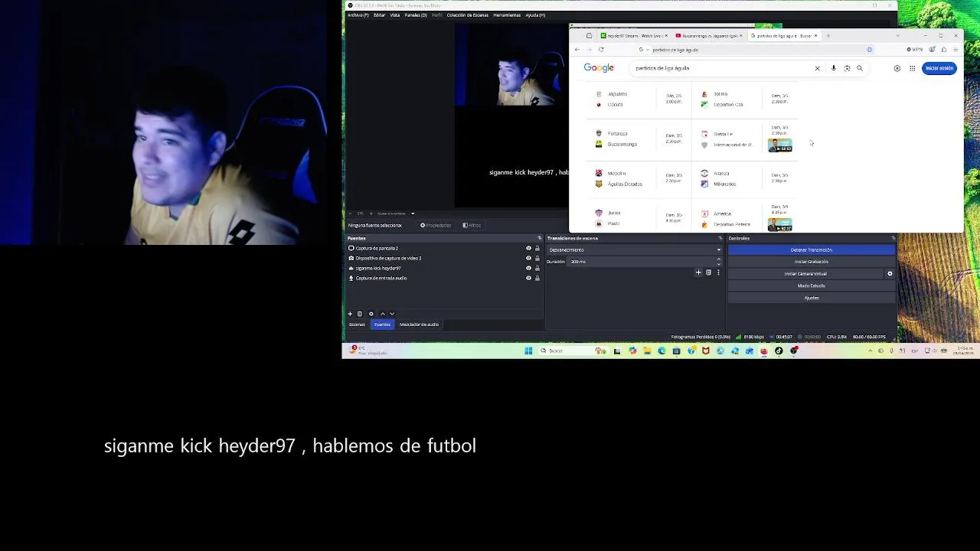
Task: Pop out the Transiciones de escena panel
Action: tap(720, 238)
